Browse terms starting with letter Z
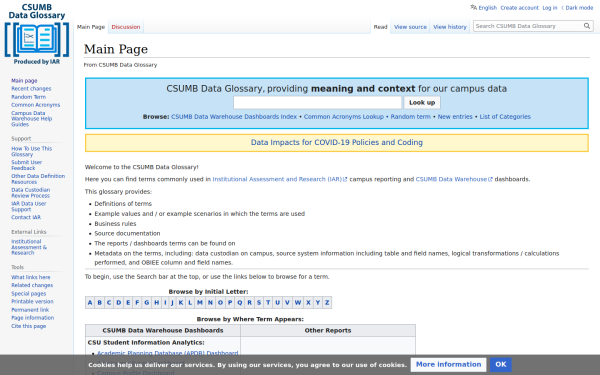Image resolution: width=600 pixels, height=375 pixels. [327, 302]
